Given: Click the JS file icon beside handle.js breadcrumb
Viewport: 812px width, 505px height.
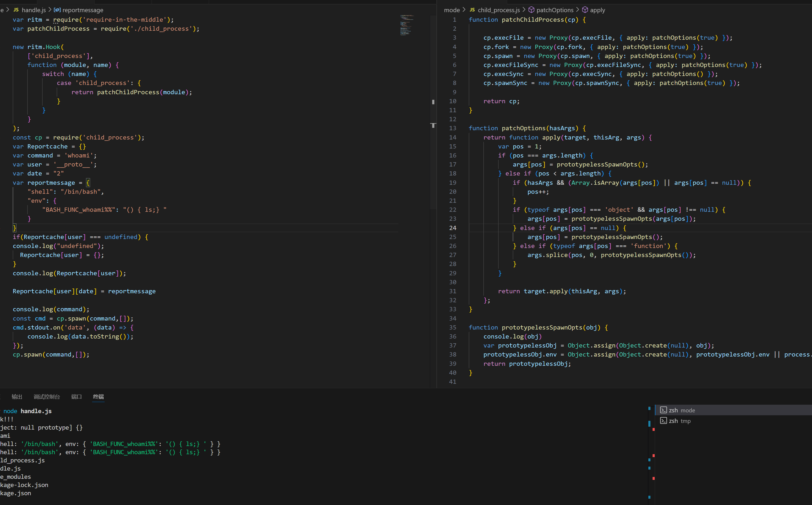Looking at the screenshot, I should (16, 10).
